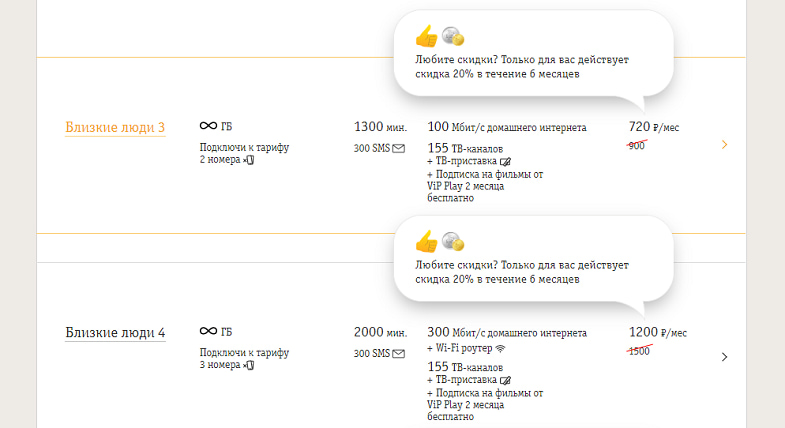Click the 720 ₽/мес price
The width and height of the screenshot is (785, 428).
pos(654,127)
